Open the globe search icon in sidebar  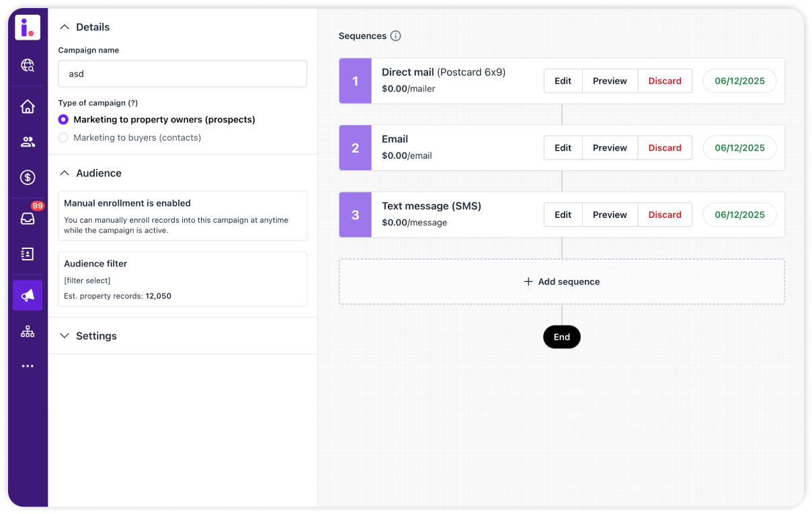coord(28,65)
